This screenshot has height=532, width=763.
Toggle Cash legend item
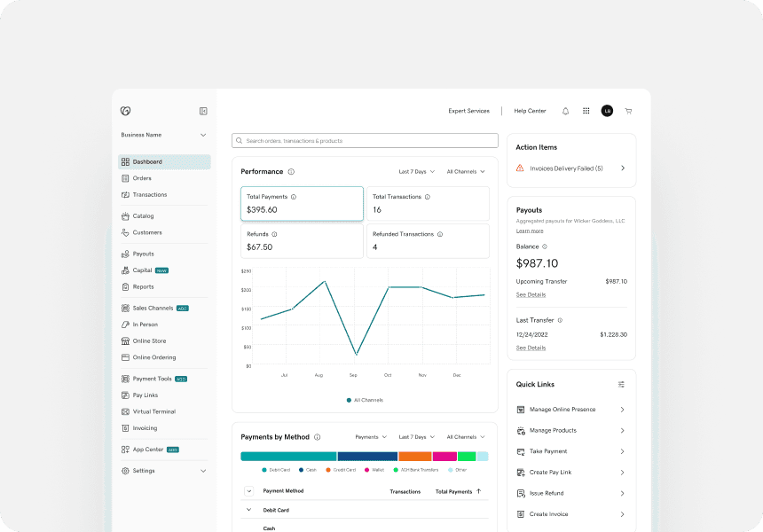point(308,470)
